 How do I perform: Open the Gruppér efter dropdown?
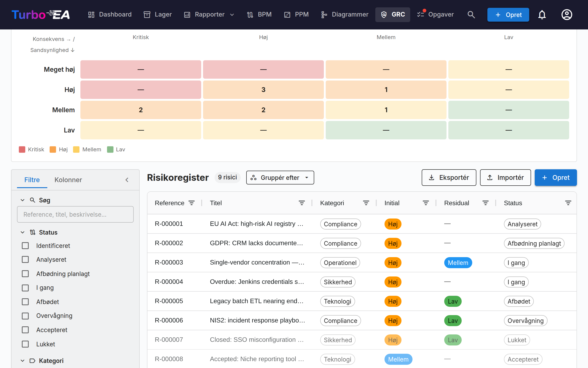pyautogui.click(x=280, y=178)
